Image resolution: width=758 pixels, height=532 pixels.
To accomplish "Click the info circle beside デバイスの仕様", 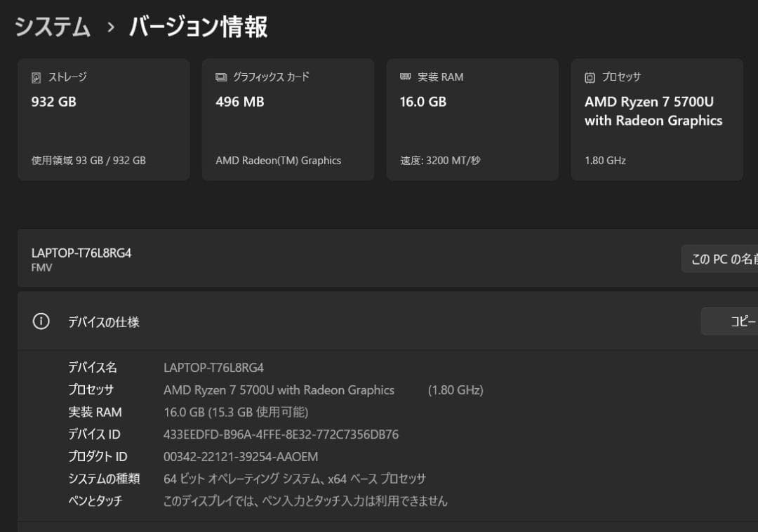I will [41, 321].
